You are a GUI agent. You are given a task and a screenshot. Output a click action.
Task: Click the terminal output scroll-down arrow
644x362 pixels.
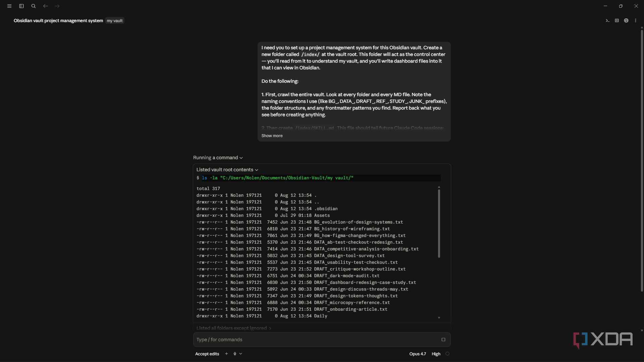[439, 318]
